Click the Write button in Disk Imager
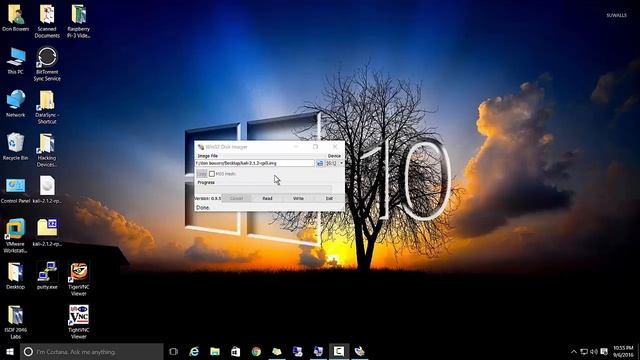 pyautogui.click(x=298, y=198)
